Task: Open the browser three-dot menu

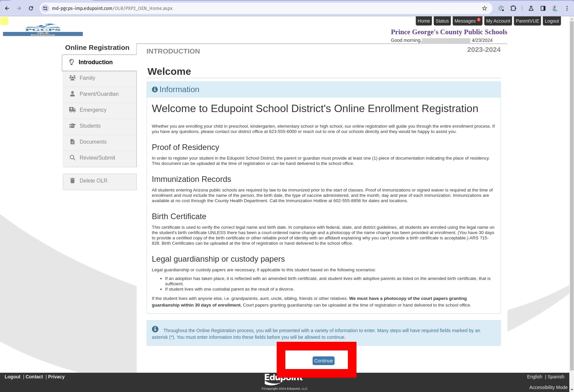Action: (x=567, y=8)
